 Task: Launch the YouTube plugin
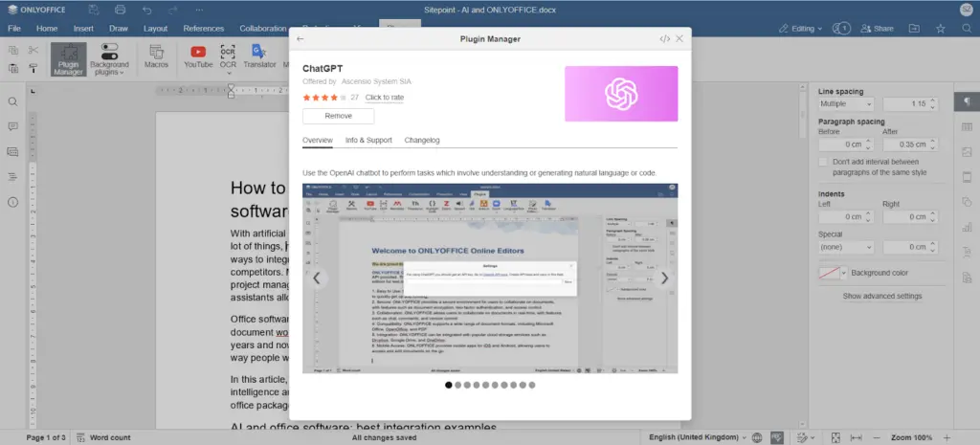[198, 57]
